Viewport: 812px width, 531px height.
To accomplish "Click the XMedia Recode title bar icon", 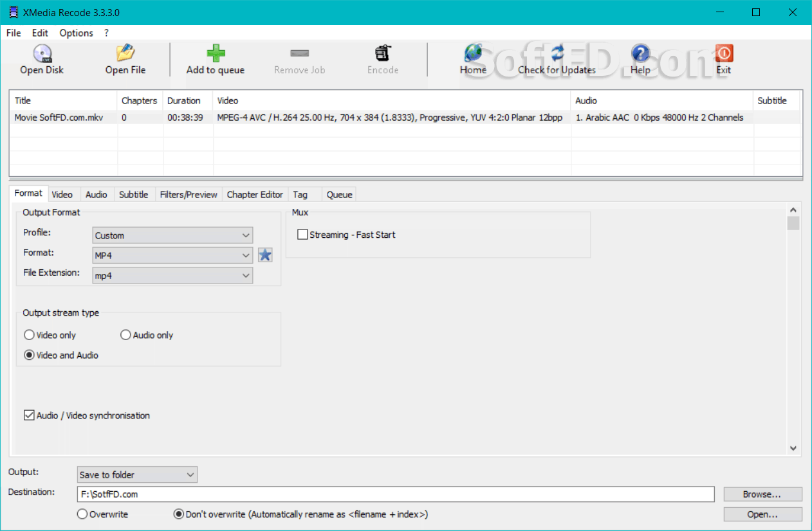I will pos(14,12).
